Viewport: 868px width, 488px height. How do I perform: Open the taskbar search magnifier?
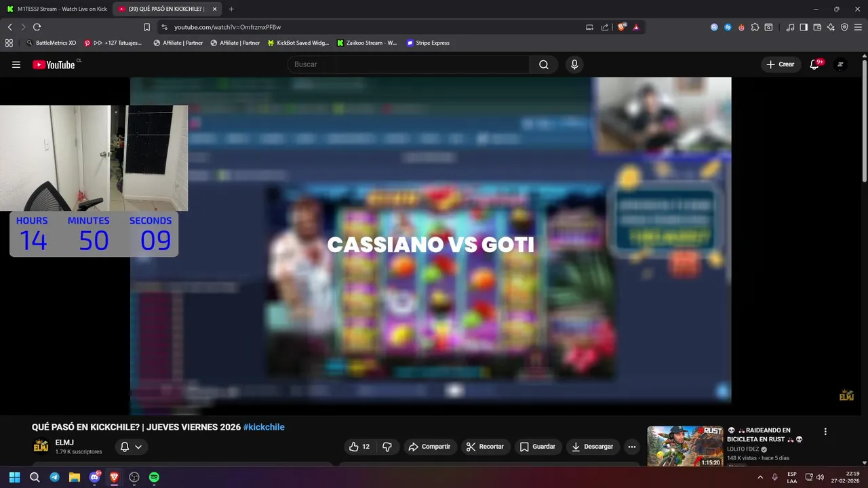(35, 477)
